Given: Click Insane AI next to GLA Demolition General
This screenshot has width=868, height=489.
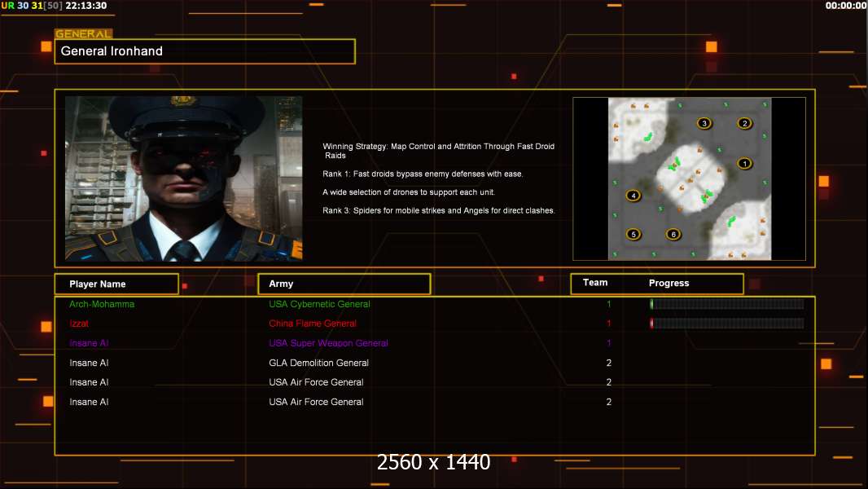Looking at the screenshot, I should click(89, 363).
